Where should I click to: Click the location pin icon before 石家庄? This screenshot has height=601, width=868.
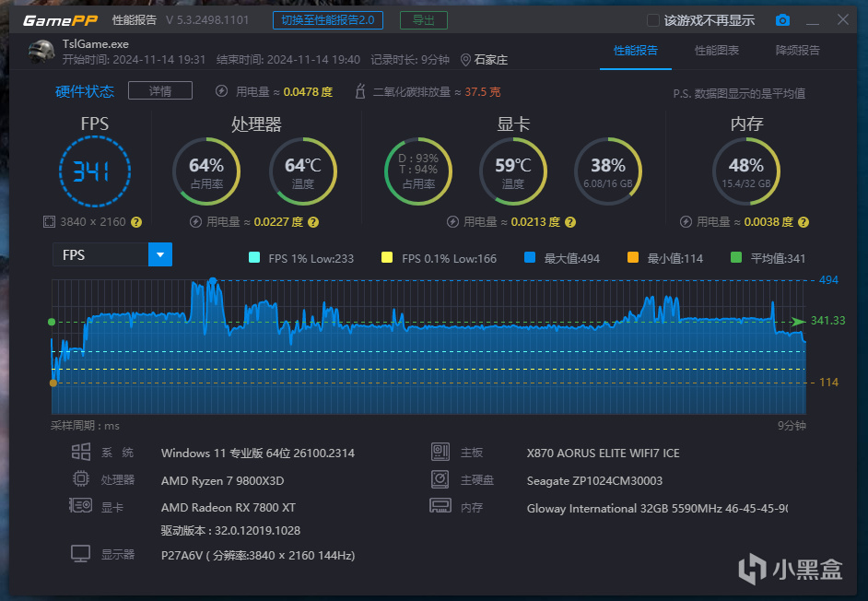coord(465,60)
